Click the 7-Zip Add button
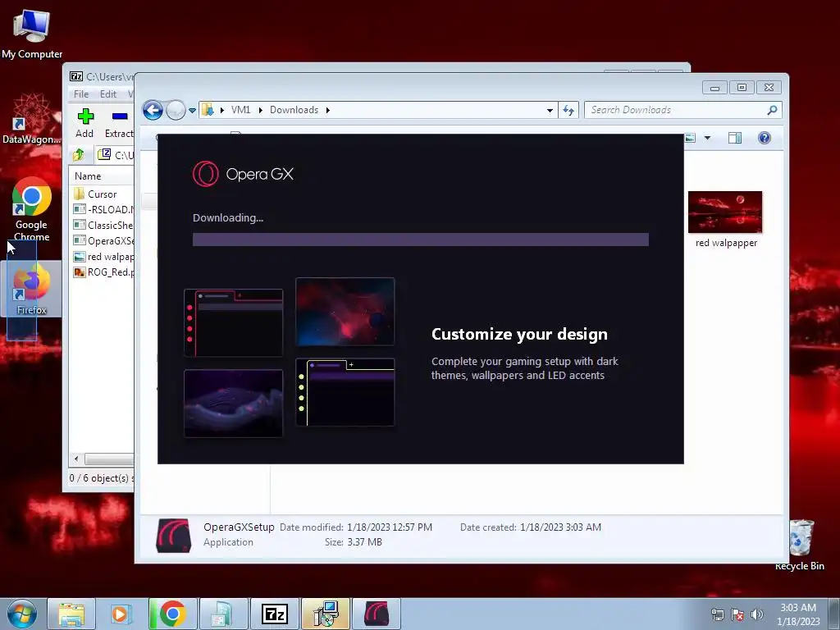 [84, 123]
